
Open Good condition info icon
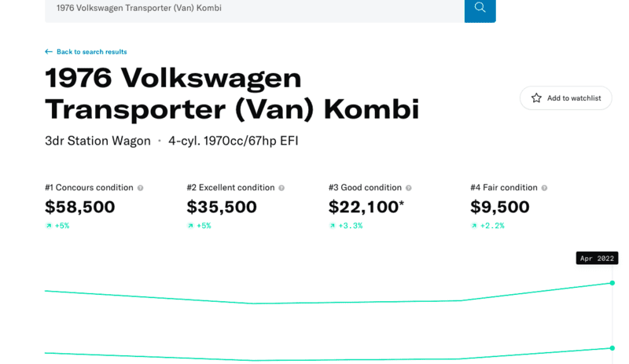[x=408, y=188]
